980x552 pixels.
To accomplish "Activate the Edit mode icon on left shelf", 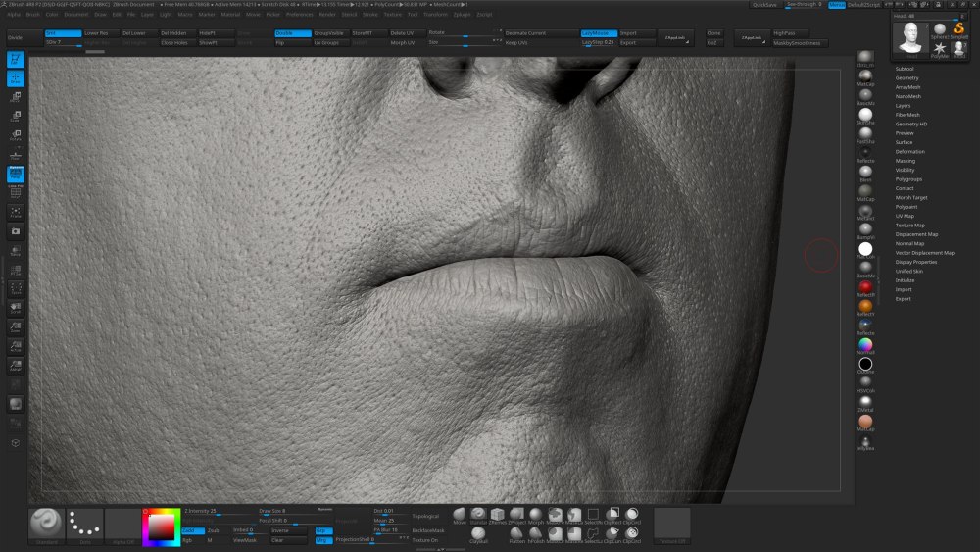I will point(16,59).
